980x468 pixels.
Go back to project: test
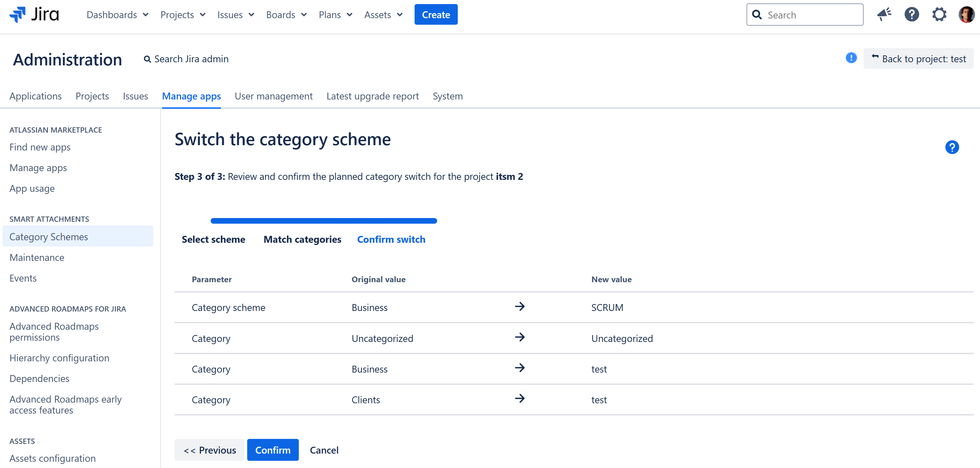[x=918, y=58]
